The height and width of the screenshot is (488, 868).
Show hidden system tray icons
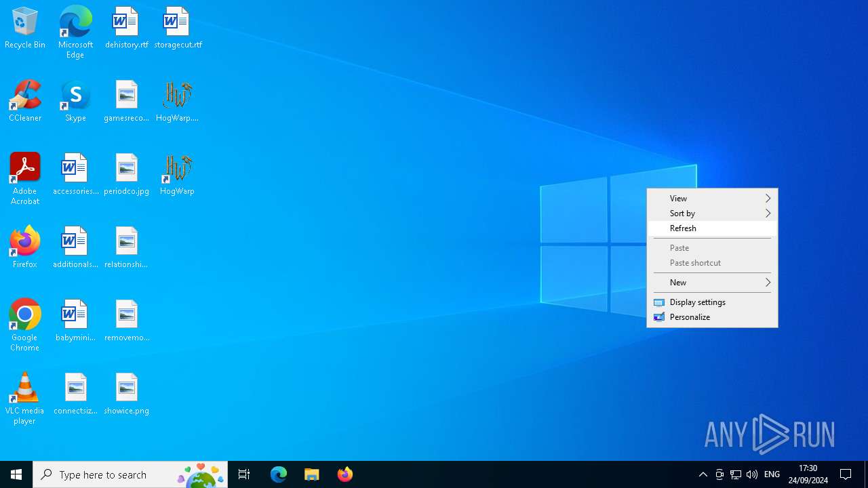tap(703, 474)
